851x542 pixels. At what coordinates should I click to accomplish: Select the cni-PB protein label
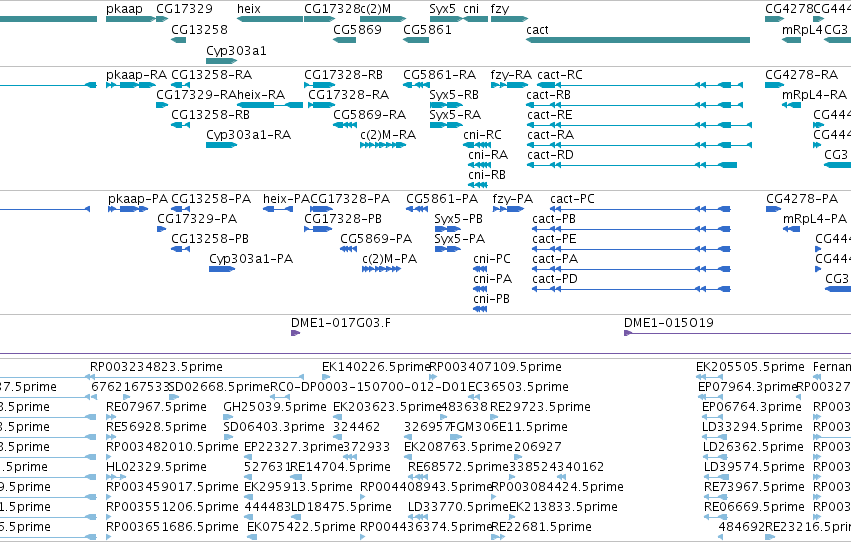(x=491, y=299)
